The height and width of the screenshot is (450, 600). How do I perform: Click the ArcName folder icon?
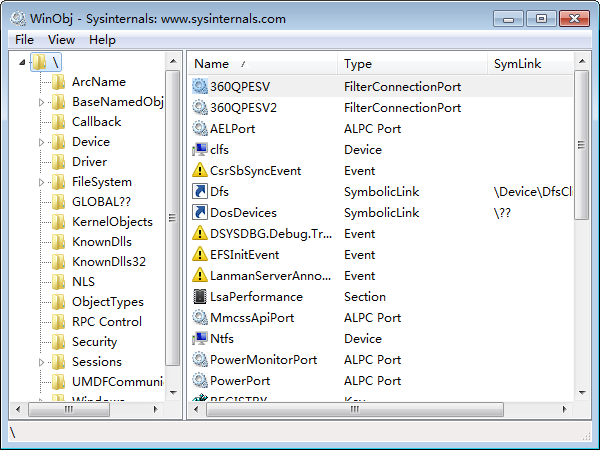58,82
